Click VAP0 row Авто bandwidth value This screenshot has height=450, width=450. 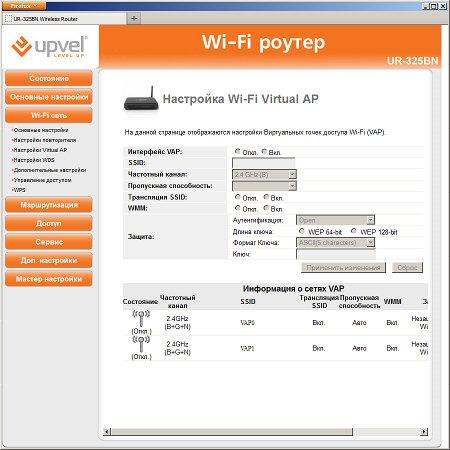[x=359, y=323]
